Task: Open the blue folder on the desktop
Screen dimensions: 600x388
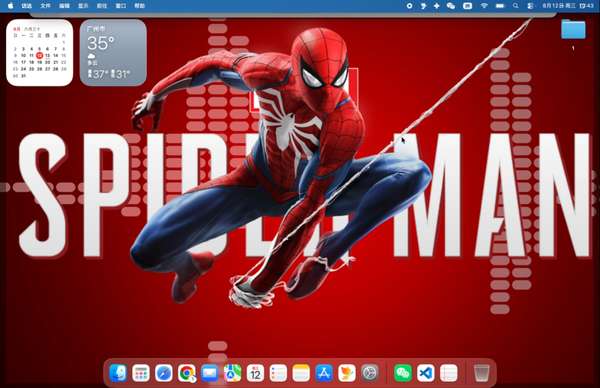Action: point(573,29)
